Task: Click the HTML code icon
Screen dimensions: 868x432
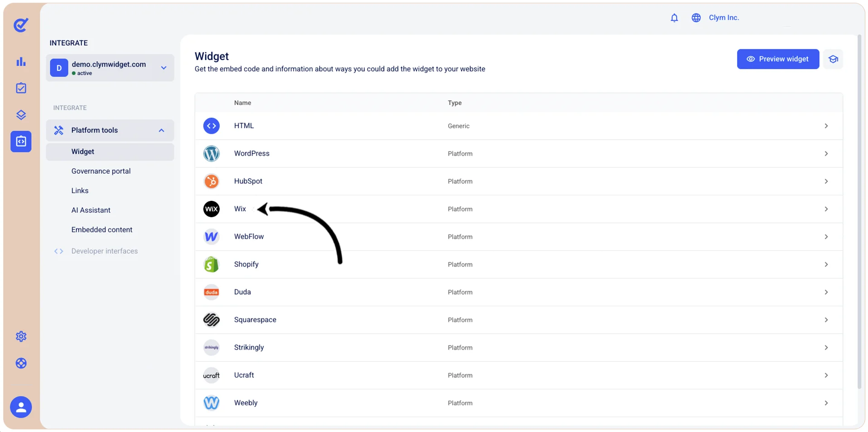Action: [x=211, y=126]
